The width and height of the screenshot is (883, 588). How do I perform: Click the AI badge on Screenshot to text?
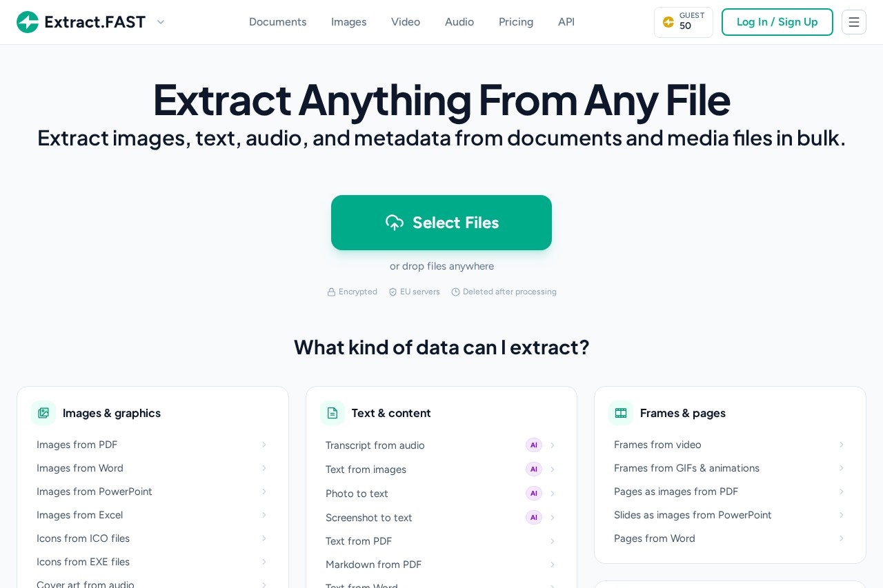[x=534, y=518]
